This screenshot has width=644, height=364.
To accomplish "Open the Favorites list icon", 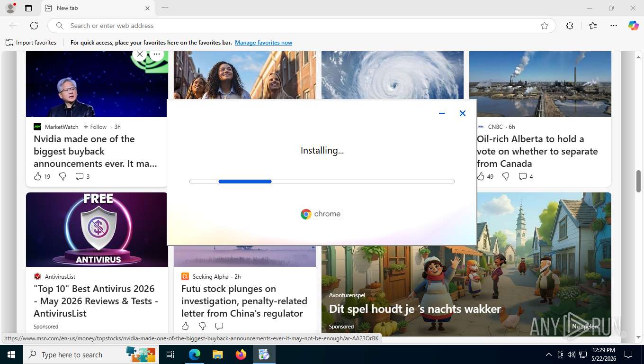I will pyautogui.click(x=593, y=26).
